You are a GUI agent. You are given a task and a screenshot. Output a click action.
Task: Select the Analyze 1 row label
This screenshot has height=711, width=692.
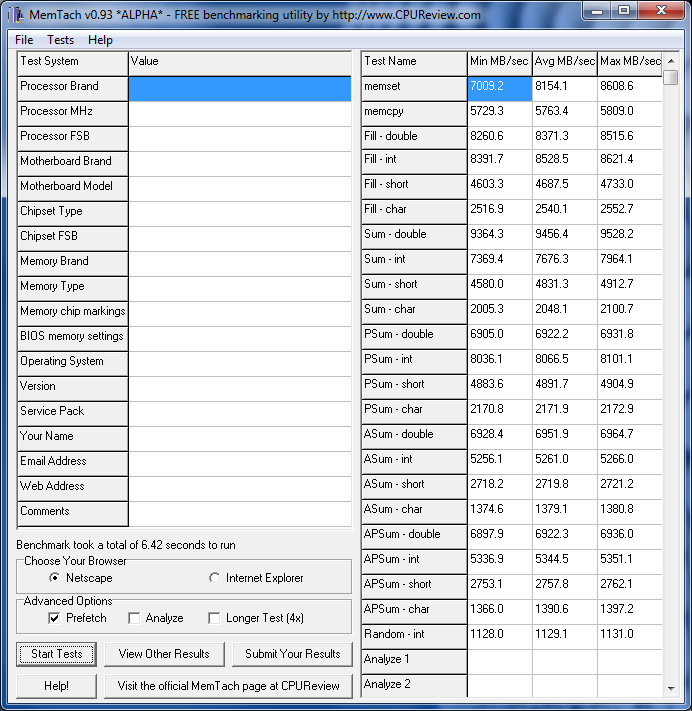pyautogui.click(x=414, y=662)
